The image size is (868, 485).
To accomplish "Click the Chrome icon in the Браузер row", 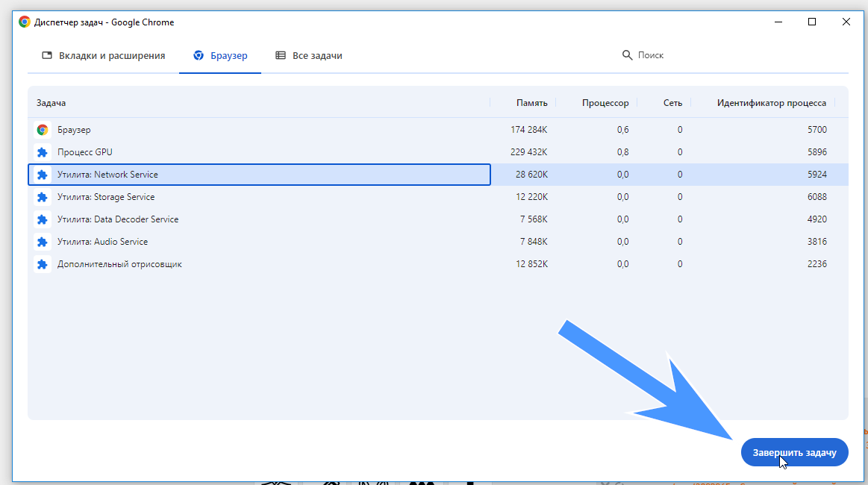I will point(43,130).
